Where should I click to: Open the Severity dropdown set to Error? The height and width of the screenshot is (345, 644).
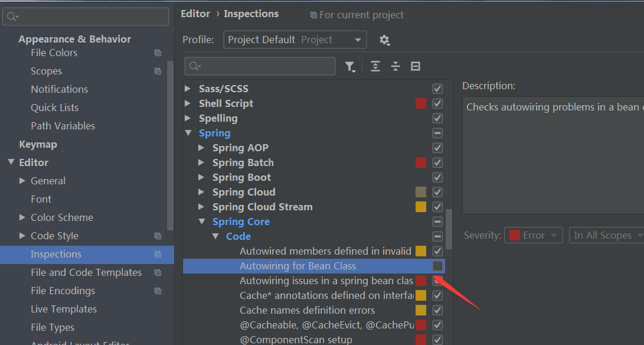tap(533, 235)
